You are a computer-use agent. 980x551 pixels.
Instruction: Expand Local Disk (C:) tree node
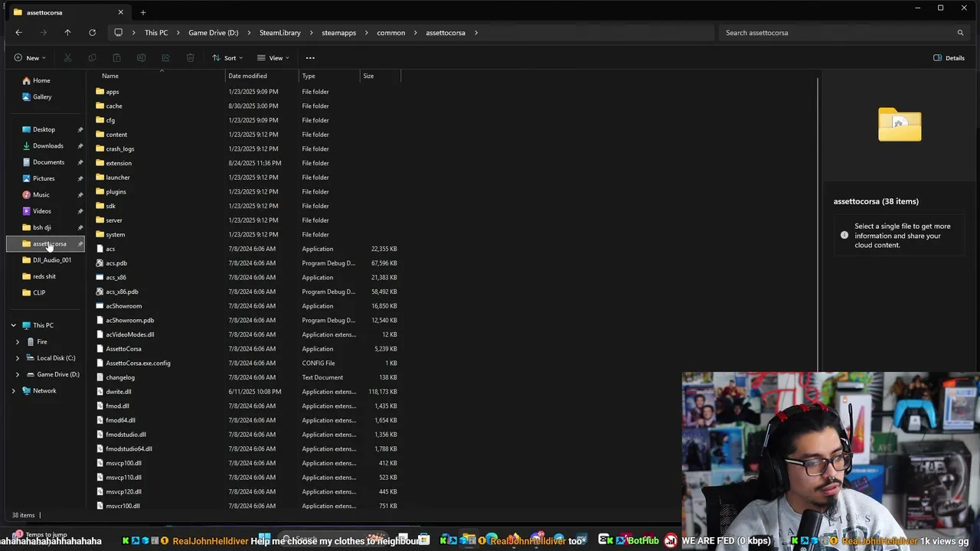[18, 358]
